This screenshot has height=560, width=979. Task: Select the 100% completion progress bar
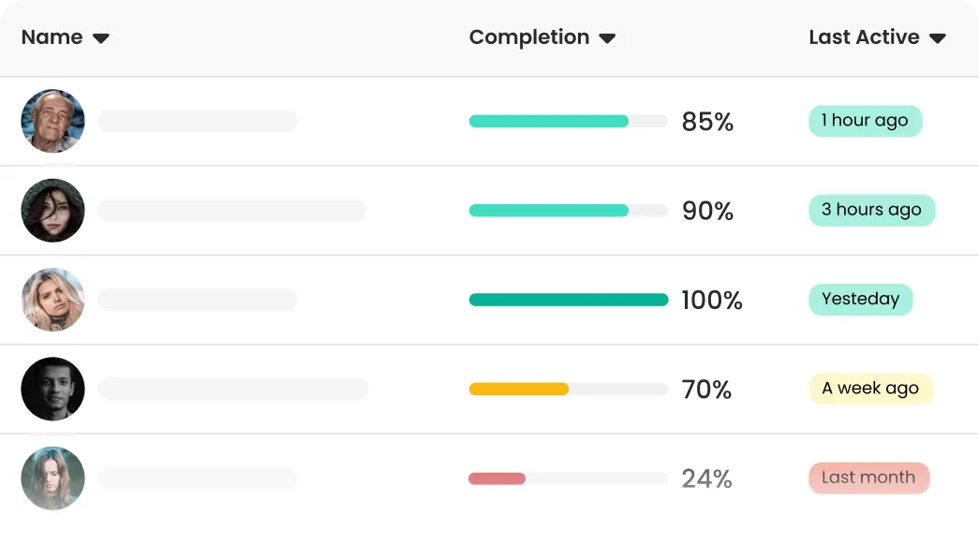click(x=568, y=300)
